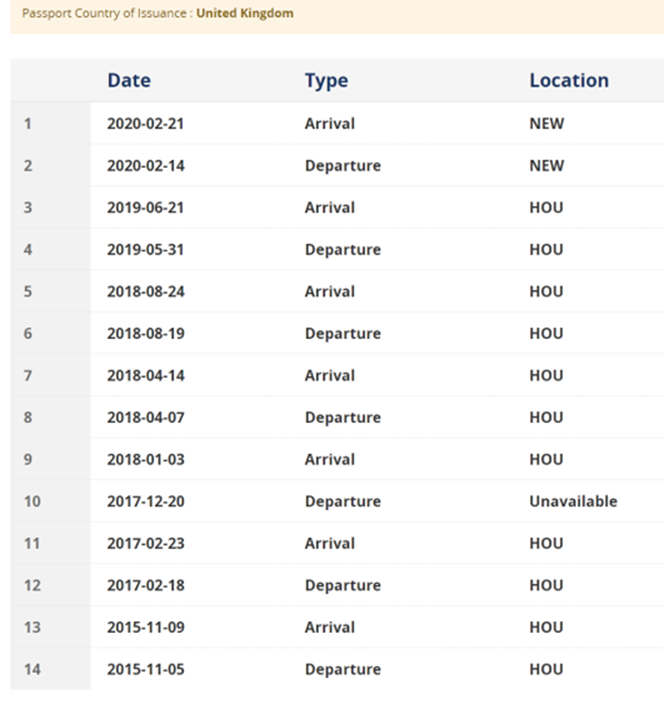Click the 2018-01-03 date cell
Screen dimensions: 664x709
[x=146, y=459]
